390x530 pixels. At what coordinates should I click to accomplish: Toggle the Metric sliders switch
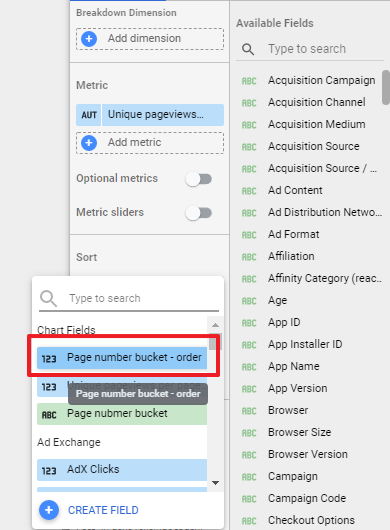click(199, 213)
